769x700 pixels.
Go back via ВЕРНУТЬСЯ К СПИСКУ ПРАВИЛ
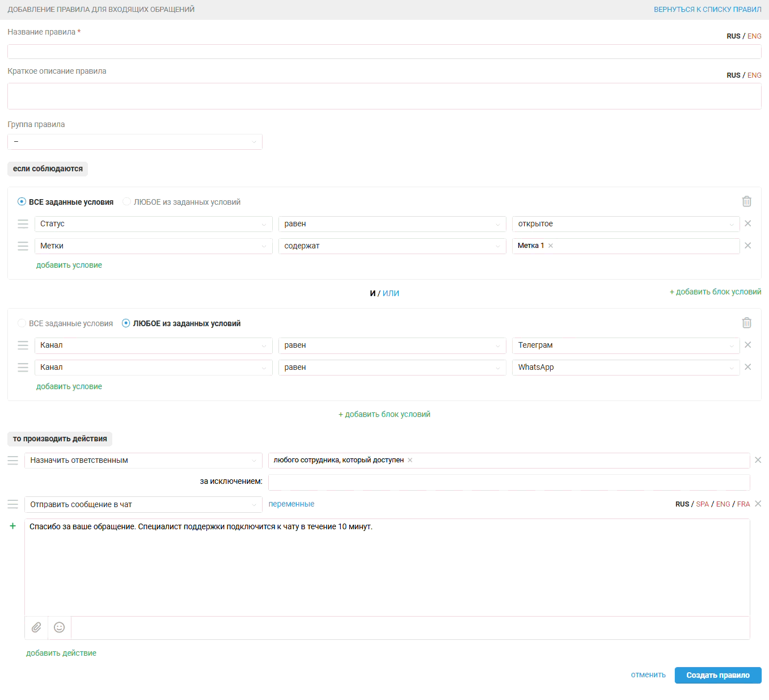(707, 10)
